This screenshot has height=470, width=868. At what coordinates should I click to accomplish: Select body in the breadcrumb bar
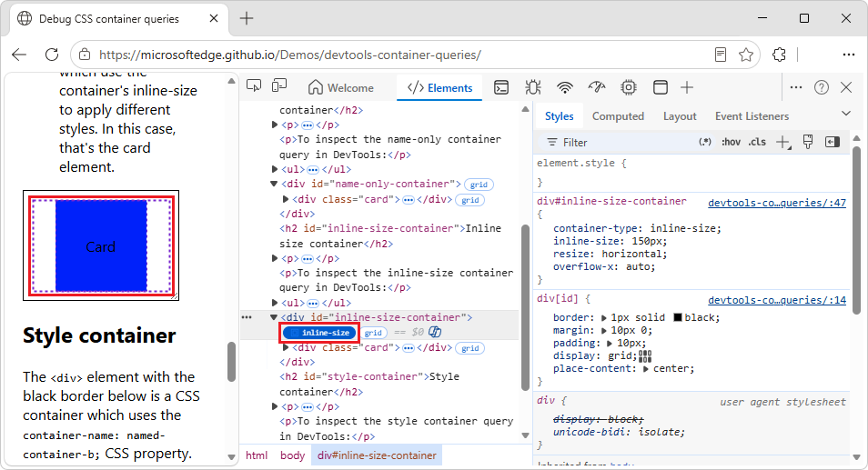click(292, 455)
